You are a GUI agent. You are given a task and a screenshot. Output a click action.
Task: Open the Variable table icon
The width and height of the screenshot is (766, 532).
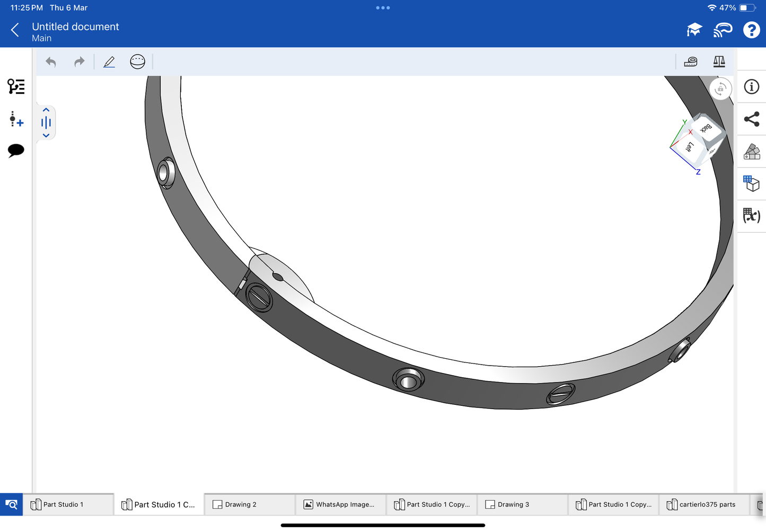[x=752, y=216]
